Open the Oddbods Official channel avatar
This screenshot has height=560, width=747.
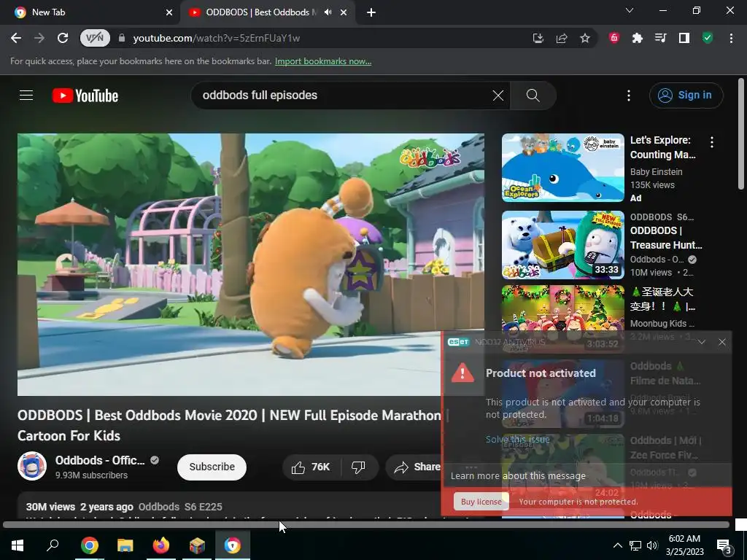32,466
